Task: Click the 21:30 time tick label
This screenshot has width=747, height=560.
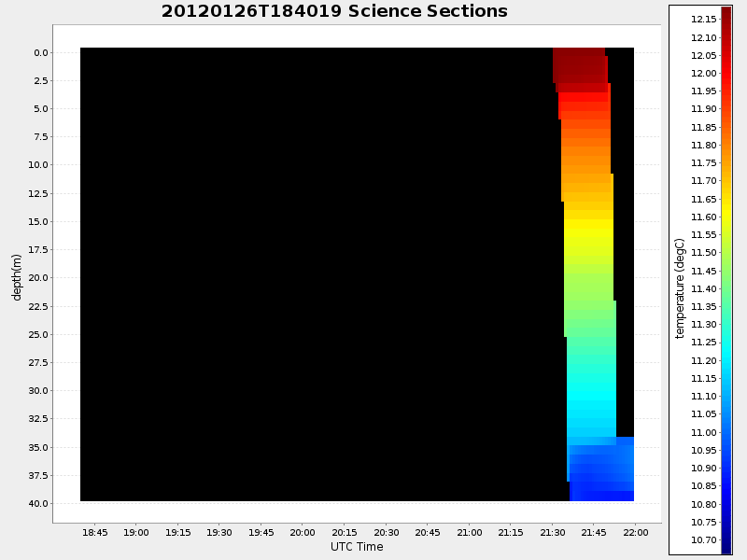Action: tap(553, 532)
